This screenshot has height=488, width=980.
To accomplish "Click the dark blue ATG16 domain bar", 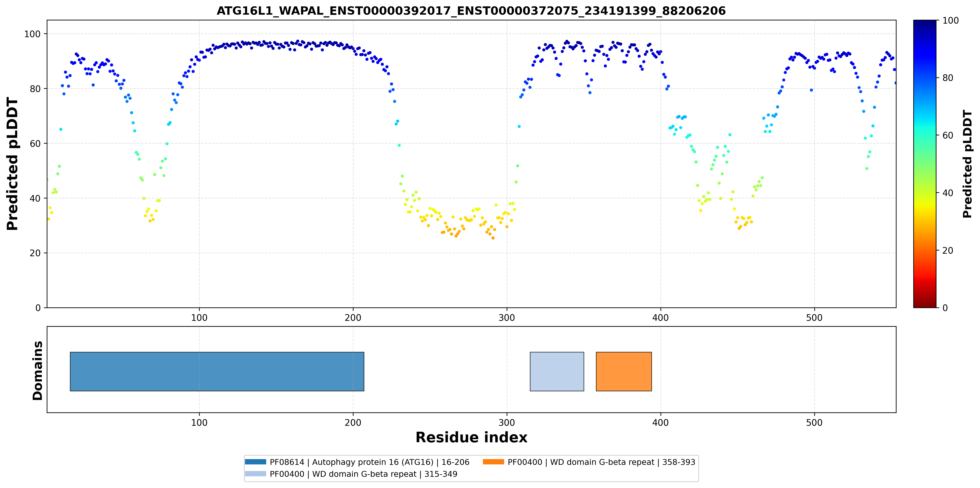I will (217, 371).
